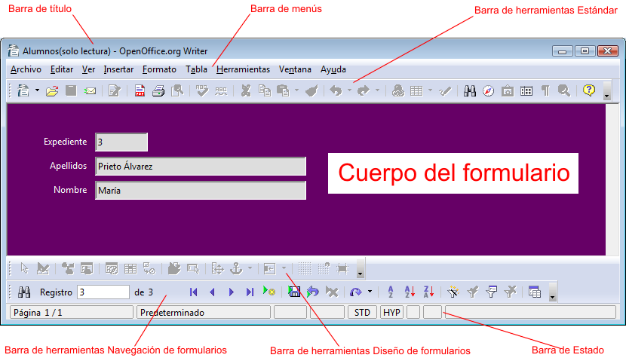This screenshot has width=626, height=364.
Task: Open the Herramientas menu
Action: [243, 69]
